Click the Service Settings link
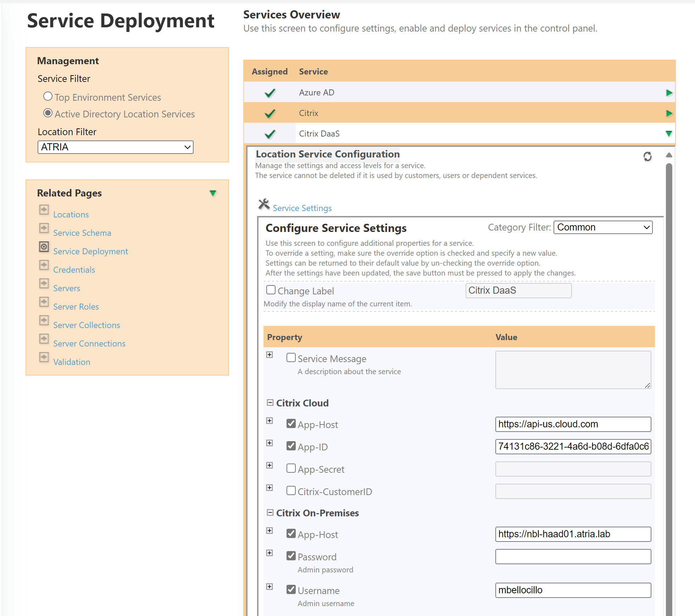 point(302,208)
